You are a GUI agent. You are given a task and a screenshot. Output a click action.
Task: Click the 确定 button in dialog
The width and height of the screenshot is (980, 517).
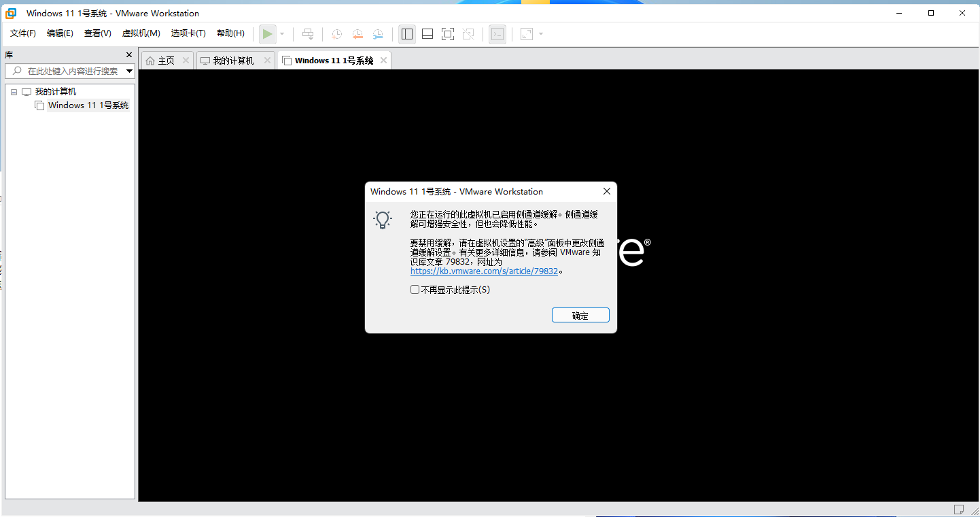click(580, 316)
